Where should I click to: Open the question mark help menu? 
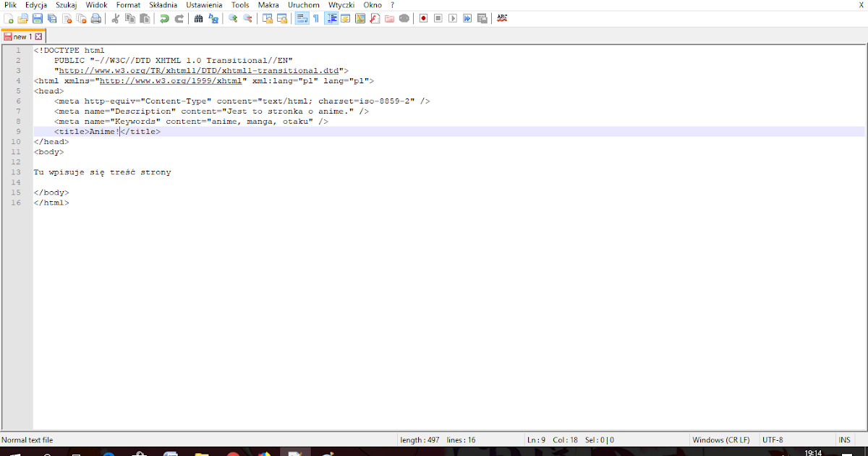[x=392, y=5]
